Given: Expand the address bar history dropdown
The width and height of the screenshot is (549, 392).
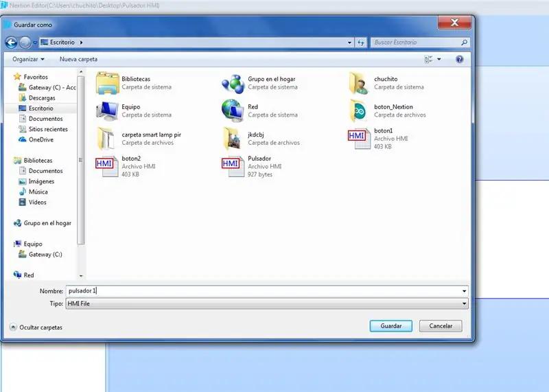Looking at the screenshot, I should (349, 43).
